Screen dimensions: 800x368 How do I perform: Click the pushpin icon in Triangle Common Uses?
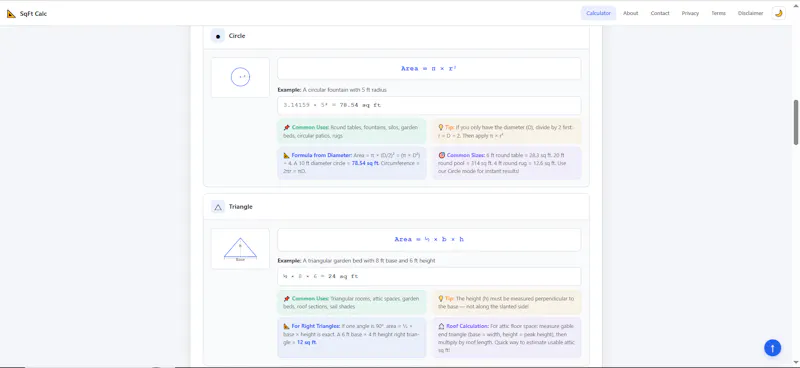click(287, 298)
